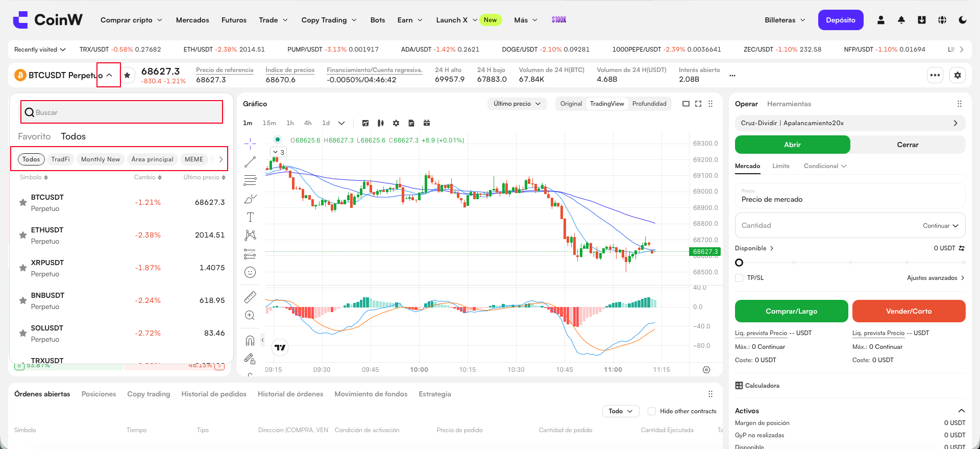Open chart settings gear in toolbar
Screen dimensions: 980x449
396,123
